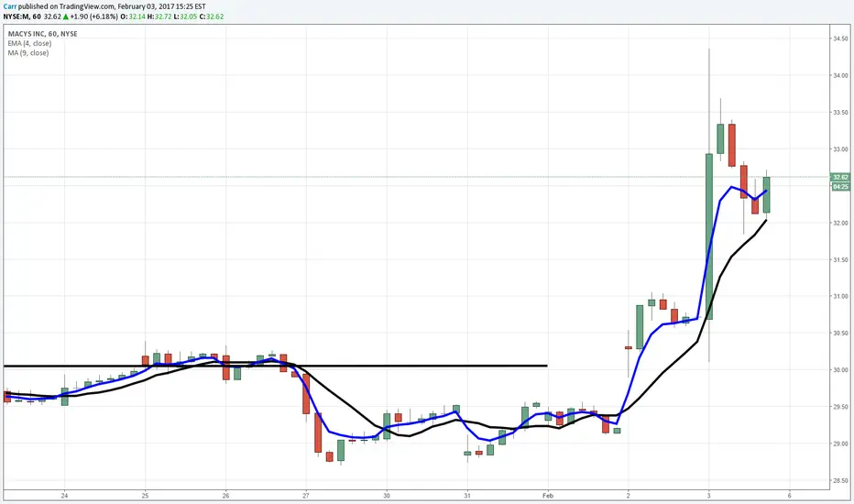Click the 30.50 price axis label
Screen dimensions: 854x504
[x=840, y=334]
